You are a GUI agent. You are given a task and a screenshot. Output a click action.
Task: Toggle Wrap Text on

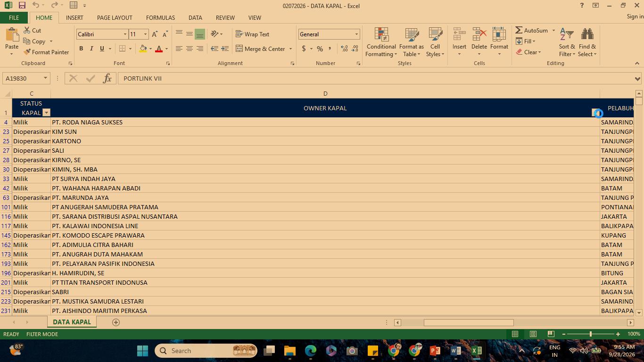click(252, 34)
